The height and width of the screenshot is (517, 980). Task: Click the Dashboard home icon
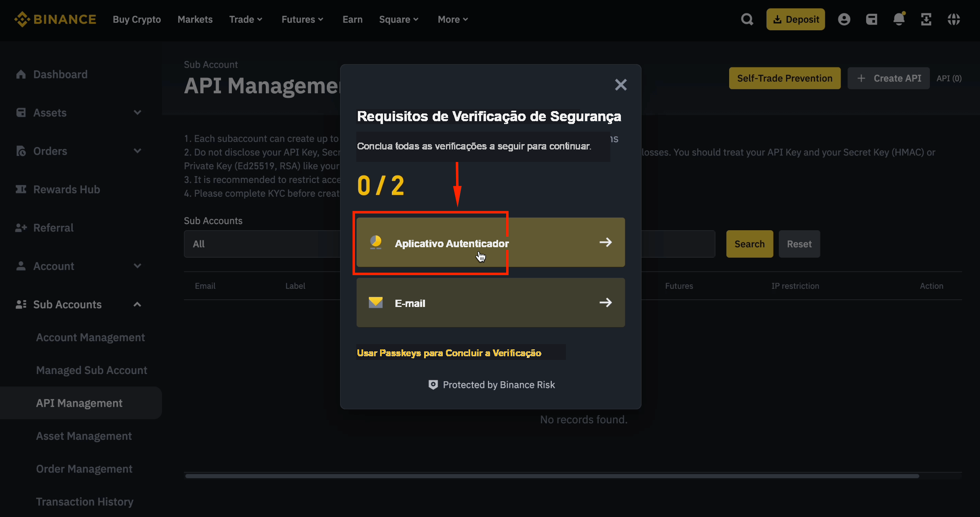coord(21,74)
